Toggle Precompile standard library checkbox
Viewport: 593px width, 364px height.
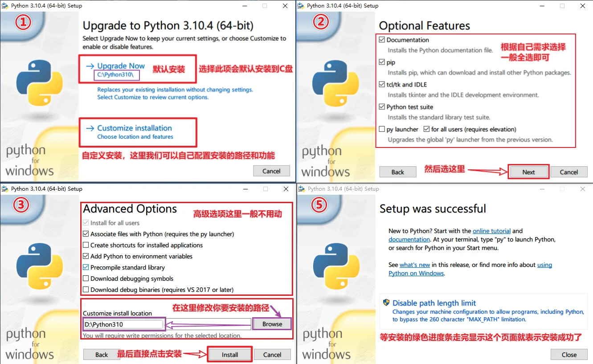[86, 267]
